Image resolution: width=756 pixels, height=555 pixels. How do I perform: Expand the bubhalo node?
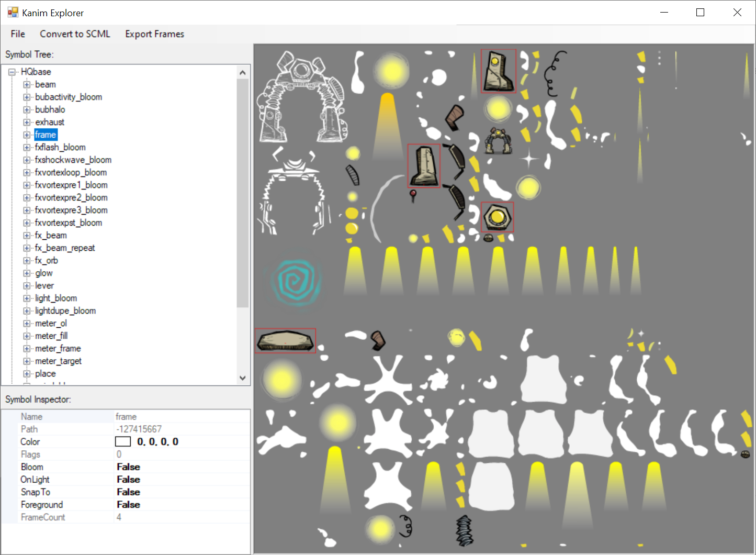[27, 109]
